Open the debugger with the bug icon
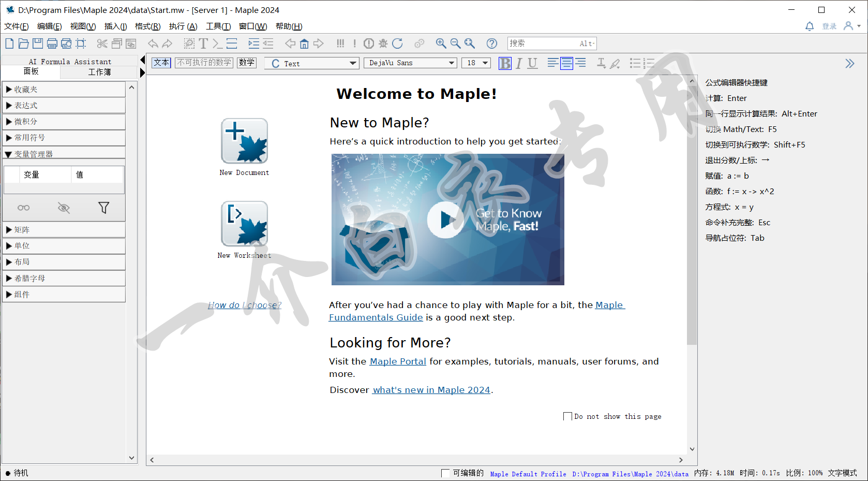Image resolution: width=868 pixels, height=481 pixels. point(383,43)
